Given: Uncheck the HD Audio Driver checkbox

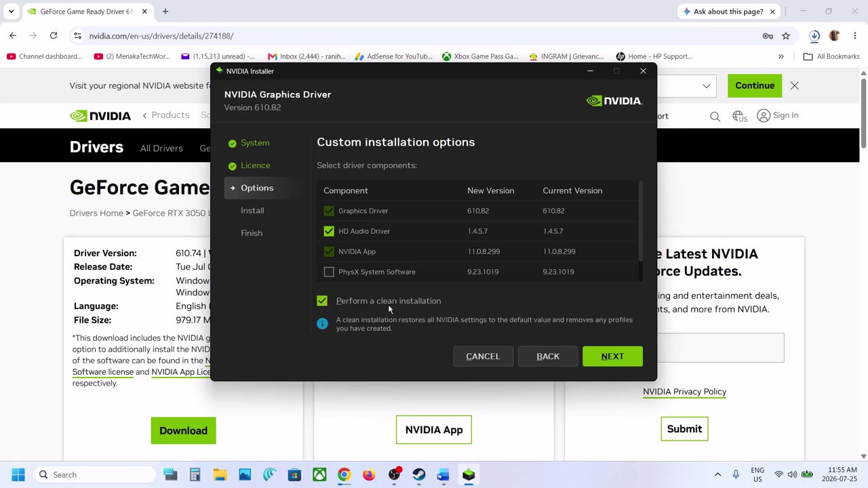Looking at the screenshot, I should (x=329, y=231).
